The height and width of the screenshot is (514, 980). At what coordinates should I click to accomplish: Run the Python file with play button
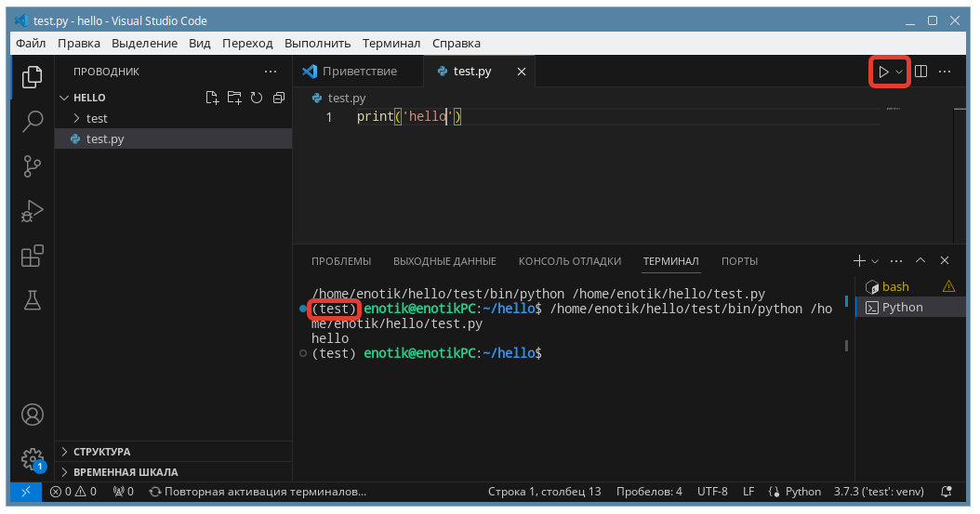[x=883, y=72]
